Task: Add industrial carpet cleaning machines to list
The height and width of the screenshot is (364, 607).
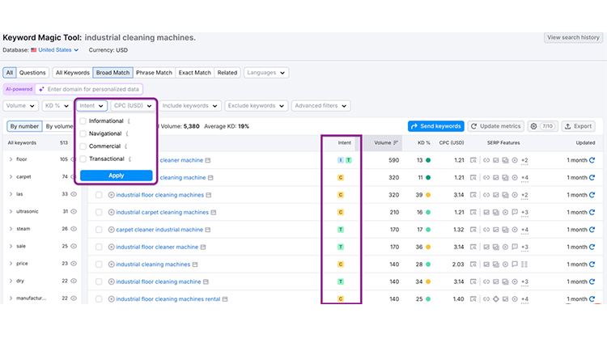Action: point(111,213)
